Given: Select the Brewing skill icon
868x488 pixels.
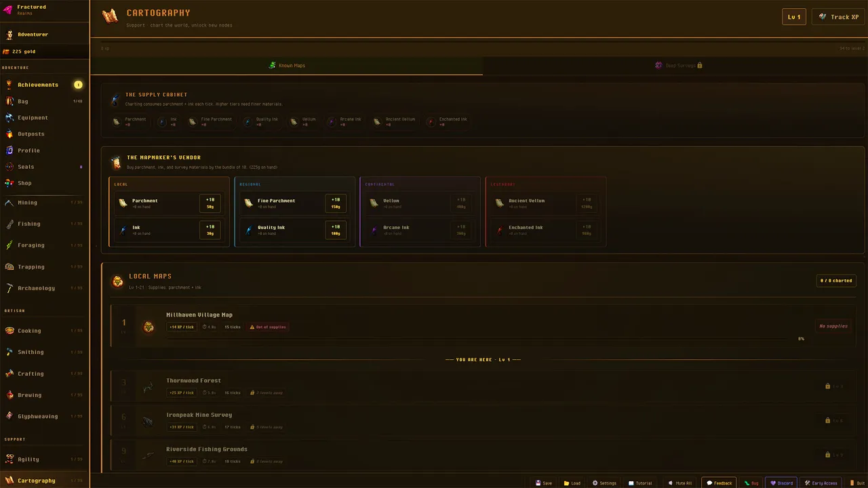Looking at the screenshot, I should point(9,395).
